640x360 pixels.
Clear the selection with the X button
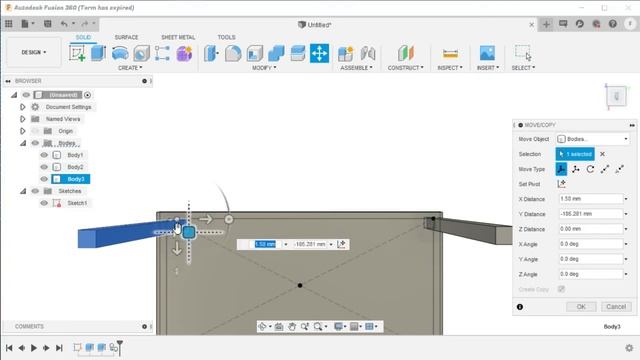[602, 154]
